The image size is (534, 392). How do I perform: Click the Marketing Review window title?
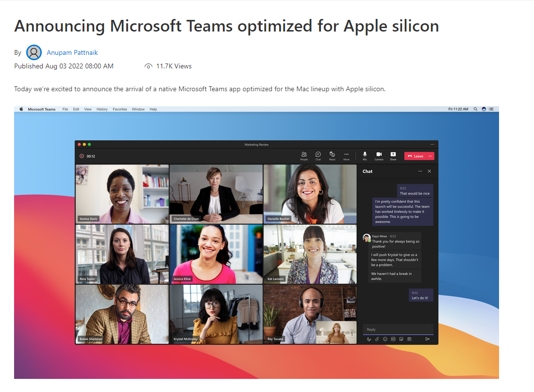click(256, 145)
